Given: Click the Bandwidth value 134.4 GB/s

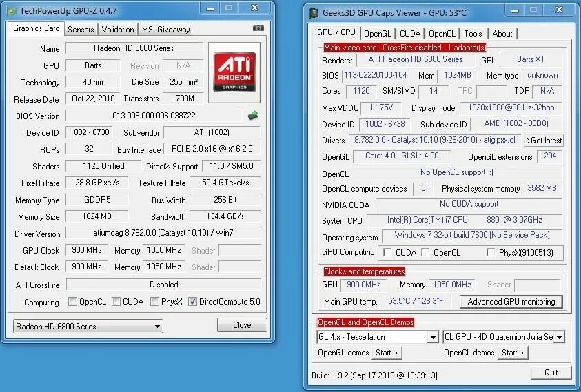Looking at the screenshot, I should (225, 216).
